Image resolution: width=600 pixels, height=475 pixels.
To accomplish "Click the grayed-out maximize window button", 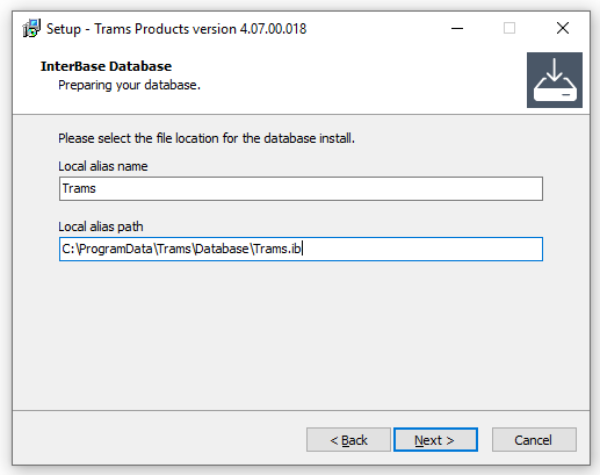I will pos(509,28).
